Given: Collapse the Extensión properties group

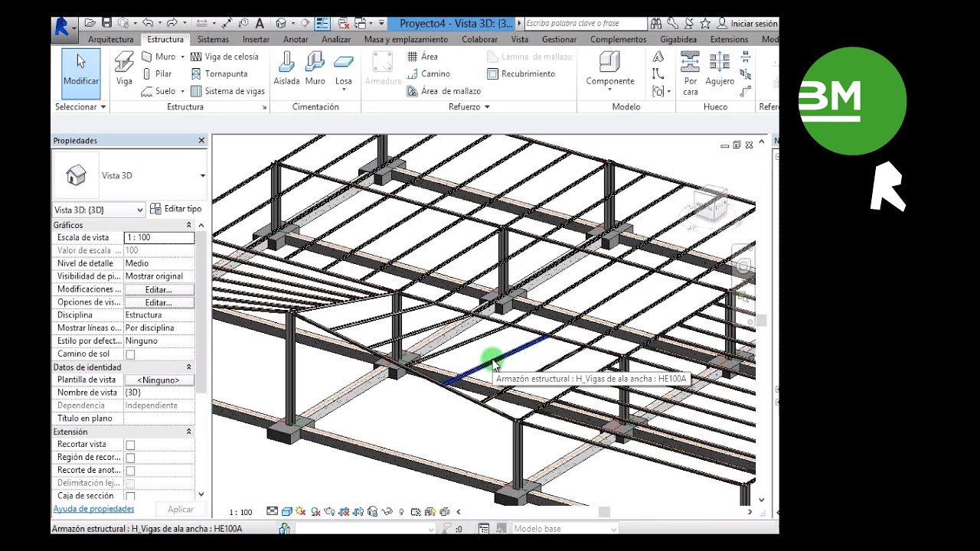Looking at the screenshot, I should click(188, 432).
